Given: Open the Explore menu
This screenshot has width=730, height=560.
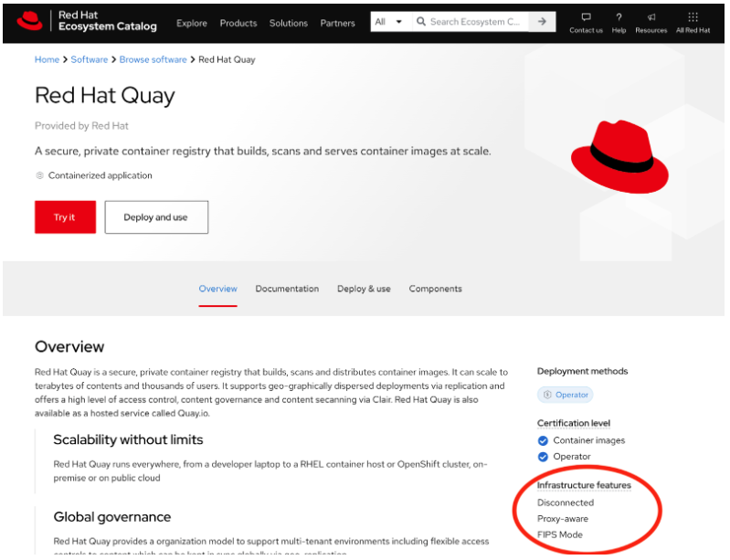Looking at the screenshot, I should 191,23.
